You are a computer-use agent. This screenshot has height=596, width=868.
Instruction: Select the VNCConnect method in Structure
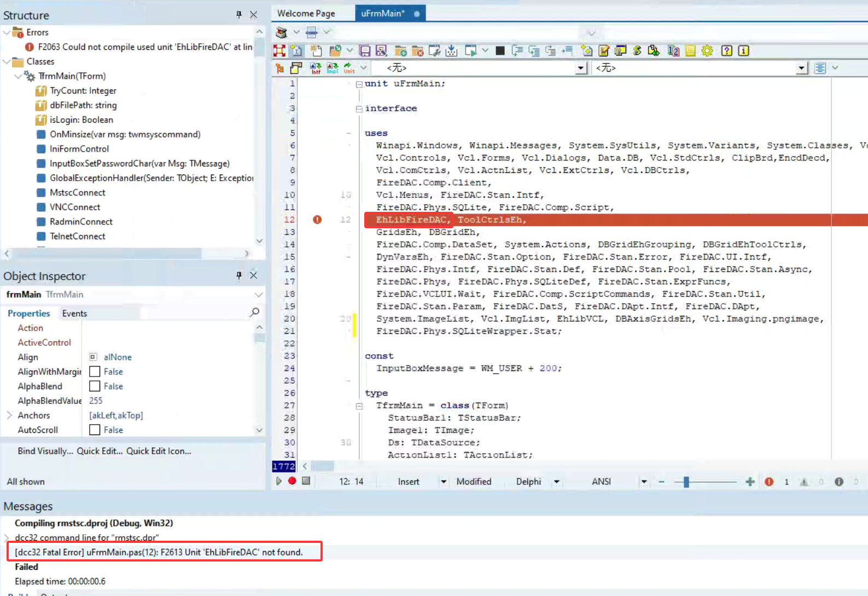pos(75,207)
